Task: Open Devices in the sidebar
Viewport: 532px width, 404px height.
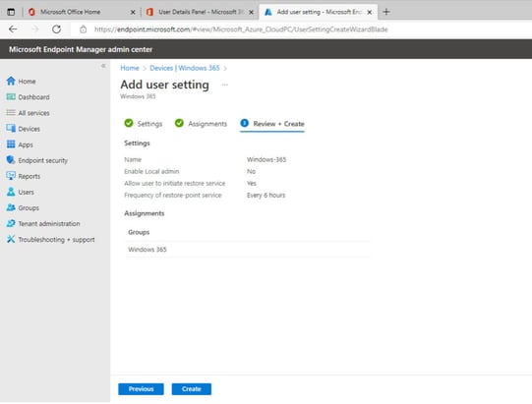Action: coord(30,129)
